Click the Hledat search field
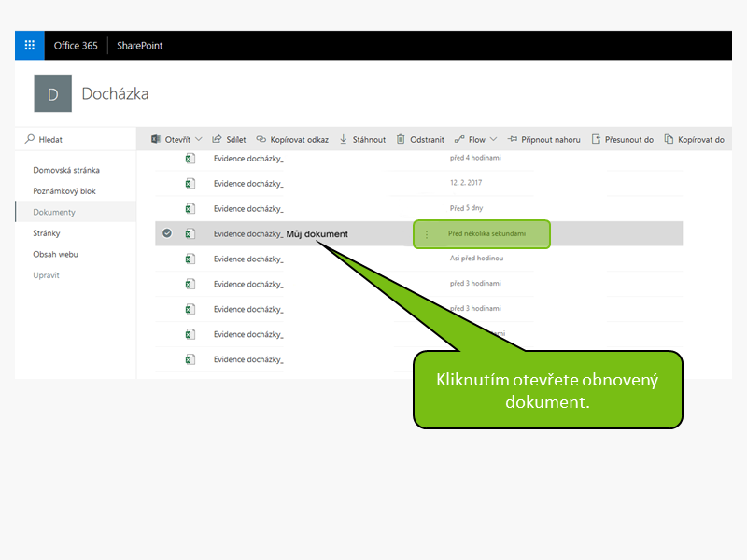The image size is (747, 560). click(75, 139)
